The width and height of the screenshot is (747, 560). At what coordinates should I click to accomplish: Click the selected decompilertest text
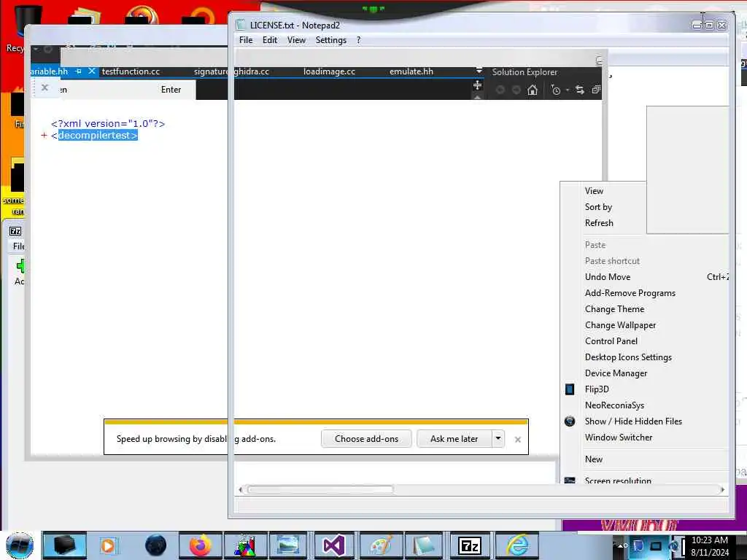[98, 135]
